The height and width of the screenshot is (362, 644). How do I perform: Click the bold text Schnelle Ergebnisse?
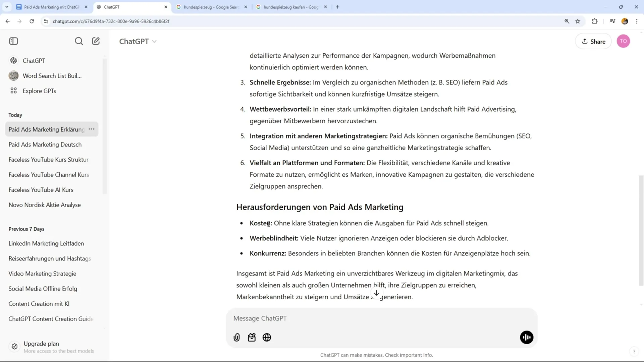(x=280, y=82)
